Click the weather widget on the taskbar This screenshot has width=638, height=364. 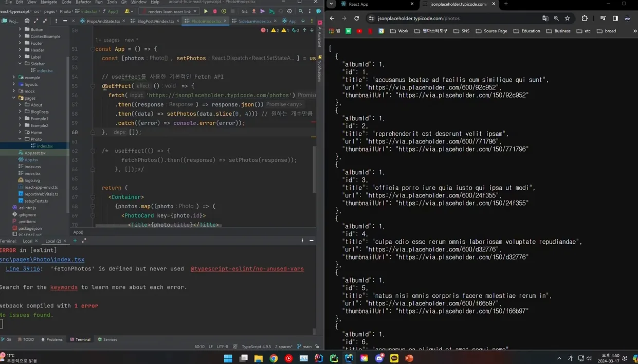coord(19,358)
